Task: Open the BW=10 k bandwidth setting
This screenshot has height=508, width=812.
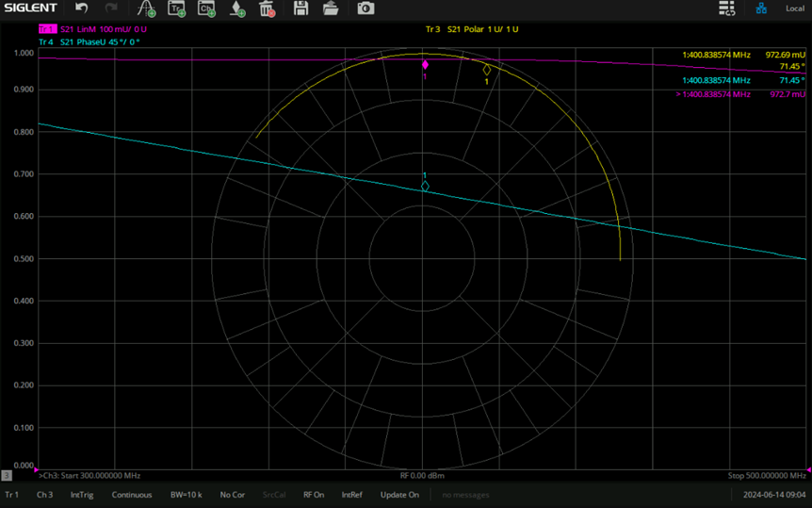Action: pos(186,495)
